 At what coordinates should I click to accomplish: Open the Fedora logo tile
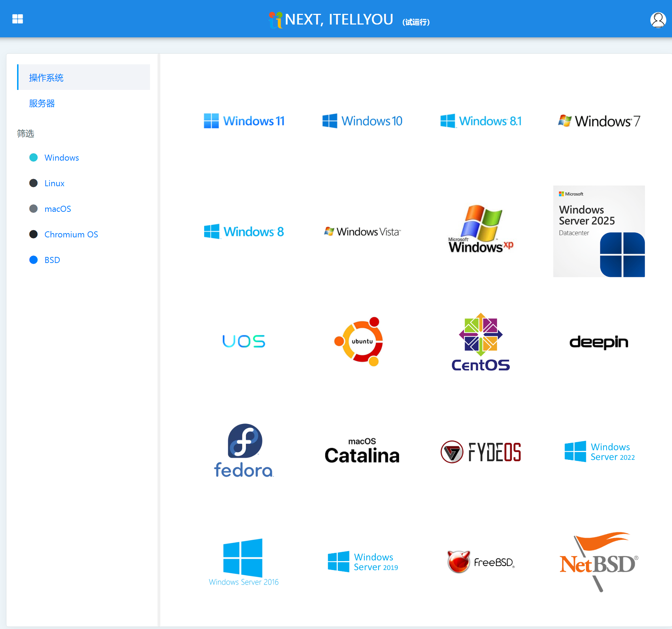click(244, 451)
